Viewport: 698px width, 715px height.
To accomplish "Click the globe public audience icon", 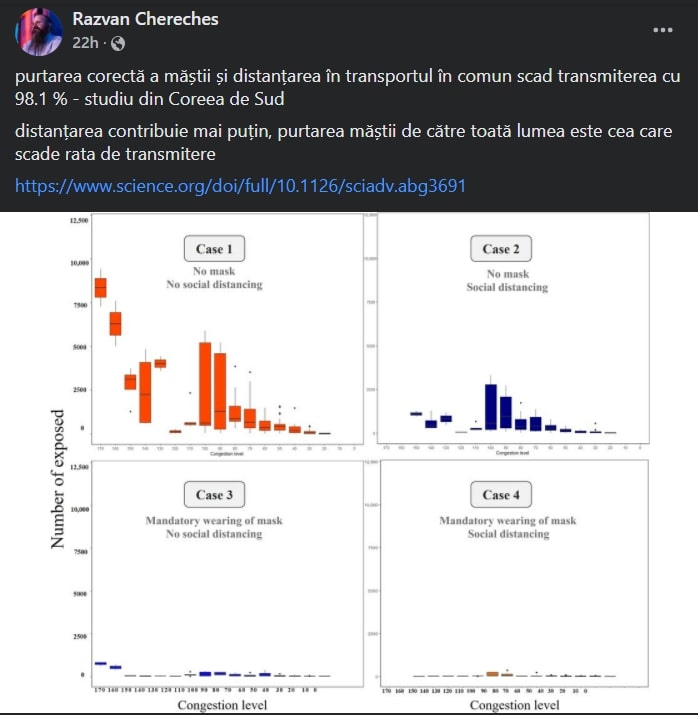I will (x=118, y=43).
